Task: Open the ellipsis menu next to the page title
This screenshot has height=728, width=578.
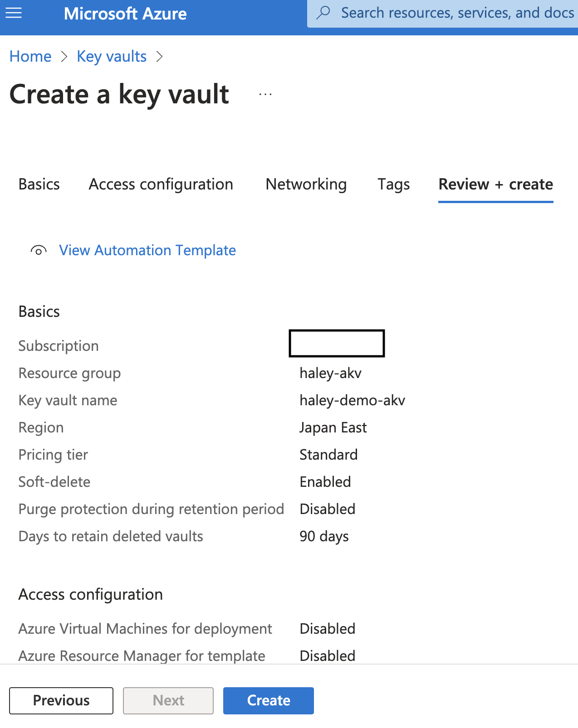Action: pos(265,94)
